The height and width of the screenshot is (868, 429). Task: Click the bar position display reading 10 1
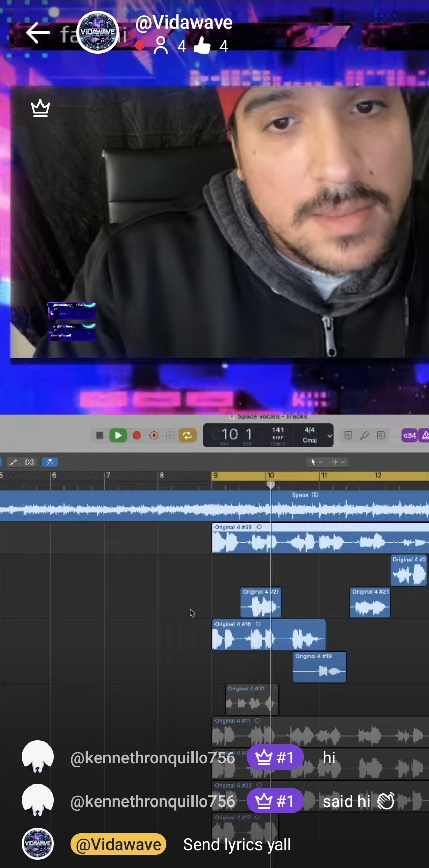pos(237,435)
